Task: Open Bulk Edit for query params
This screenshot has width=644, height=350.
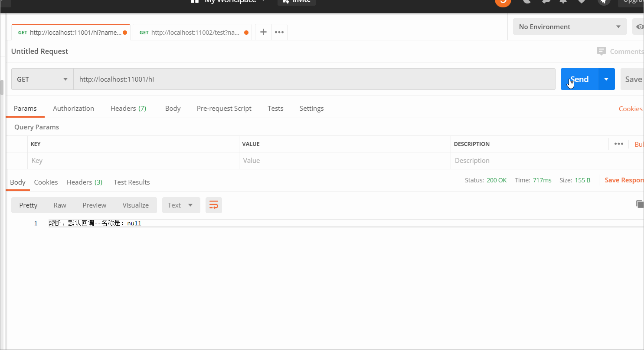Action: click(x=638, y=144)
